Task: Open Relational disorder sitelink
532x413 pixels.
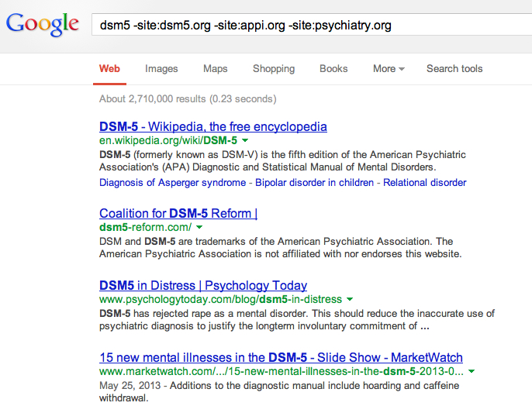Action: point(424,182)
